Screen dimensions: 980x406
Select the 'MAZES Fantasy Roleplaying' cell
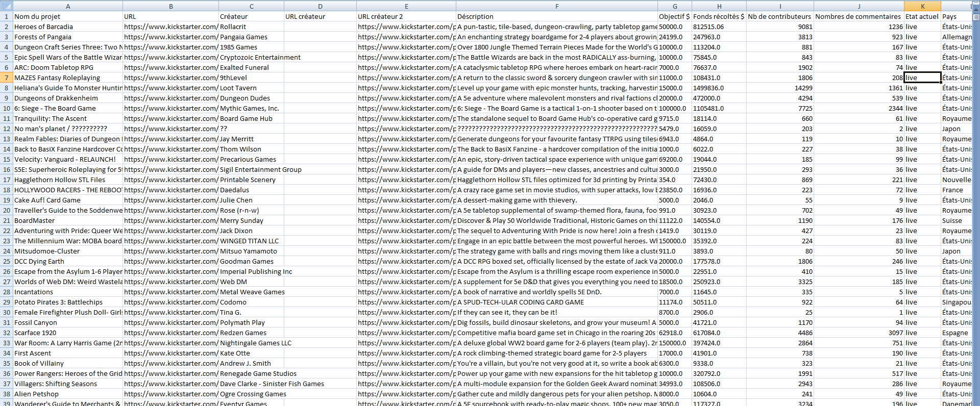[68, 78]
